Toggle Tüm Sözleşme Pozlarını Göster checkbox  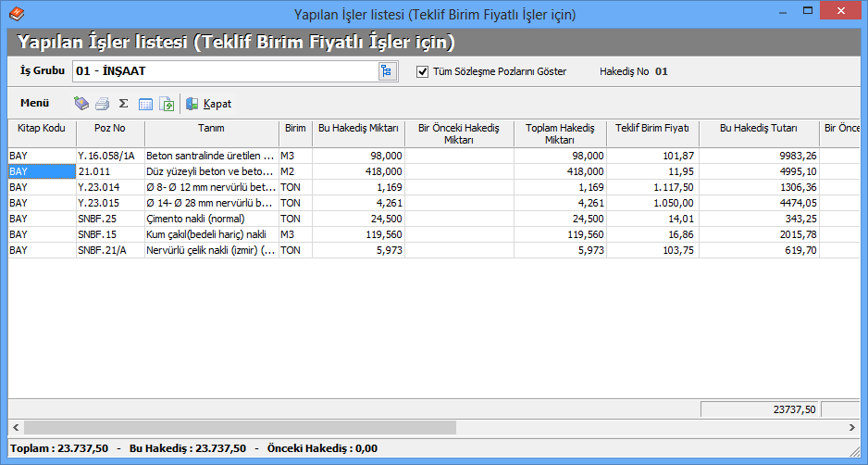point(423,71)
